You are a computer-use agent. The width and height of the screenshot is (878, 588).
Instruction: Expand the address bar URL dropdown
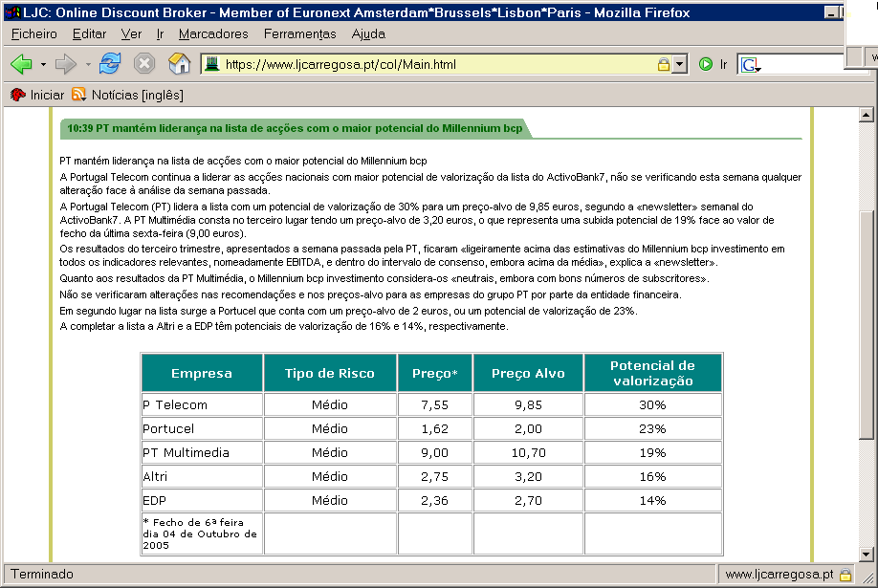tap(679, 65)
